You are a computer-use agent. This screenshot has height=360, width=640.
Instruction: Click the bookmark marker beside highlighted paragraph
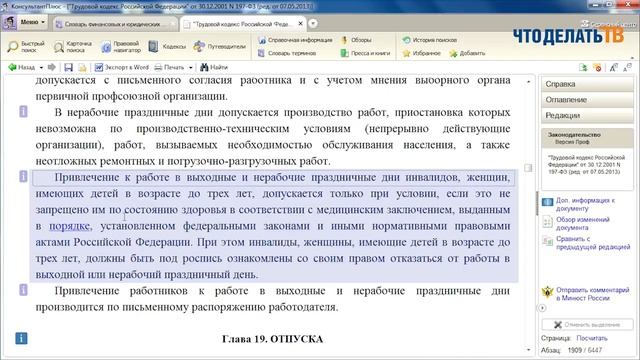tap(528, 168)
